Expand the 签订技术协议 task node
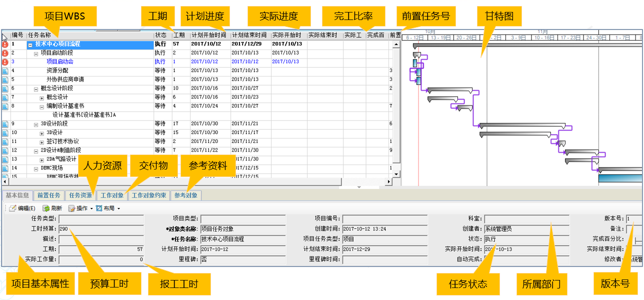The image size is (644, 300). click(42, 141)
